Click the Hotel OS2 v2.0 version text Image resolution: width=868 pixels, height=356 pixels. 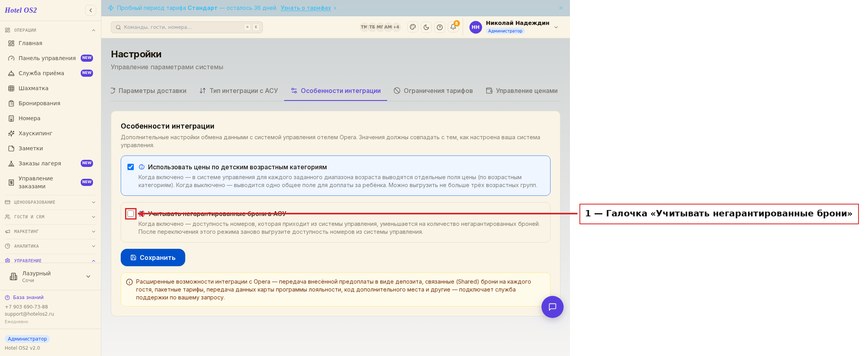(x=22, y=348)
